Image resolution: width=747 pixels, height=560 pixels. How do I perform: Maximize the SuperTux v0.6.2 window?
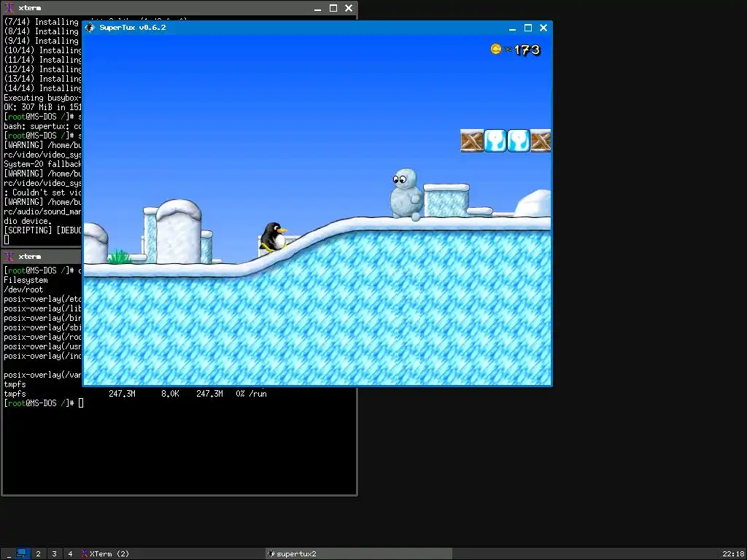528,28
